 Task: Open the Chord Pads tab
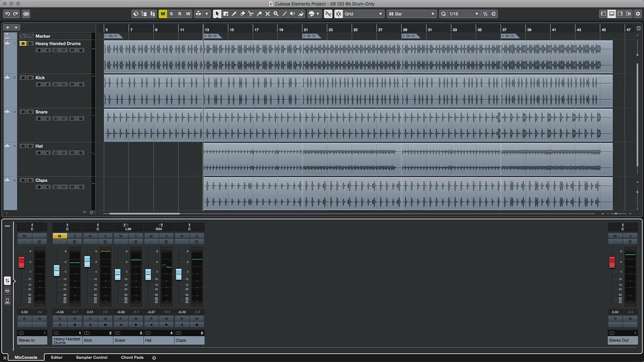click(132, 358)
